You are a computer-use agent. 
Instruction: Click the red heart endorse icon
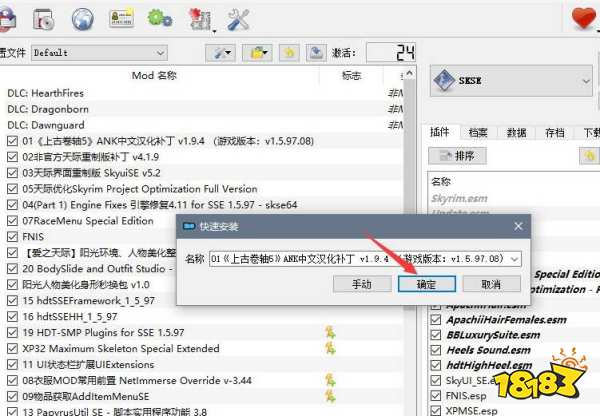[x=584, y=18]
